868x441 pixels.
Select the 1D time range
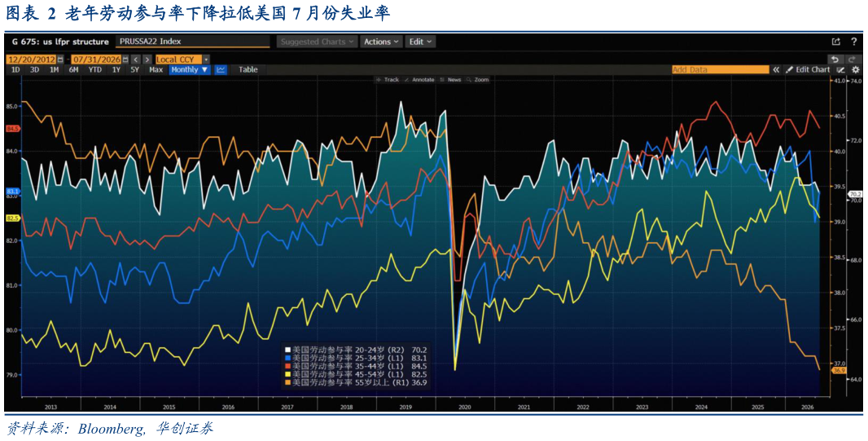point(15,70)
